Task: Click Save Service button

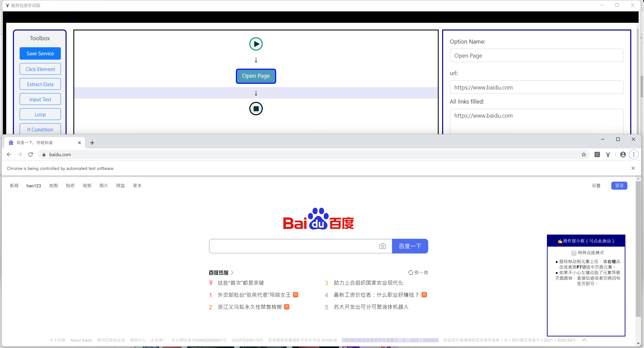Action: coord(40,53)
